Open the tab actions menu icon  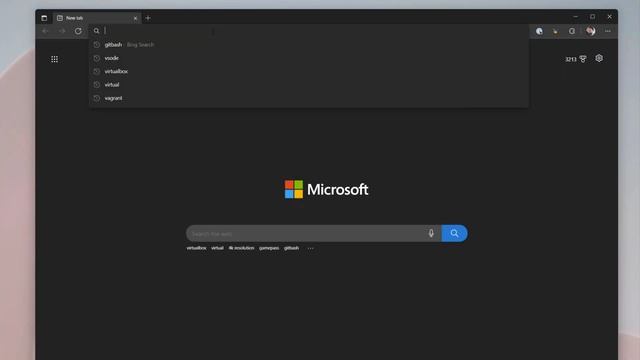pos(44,18)
